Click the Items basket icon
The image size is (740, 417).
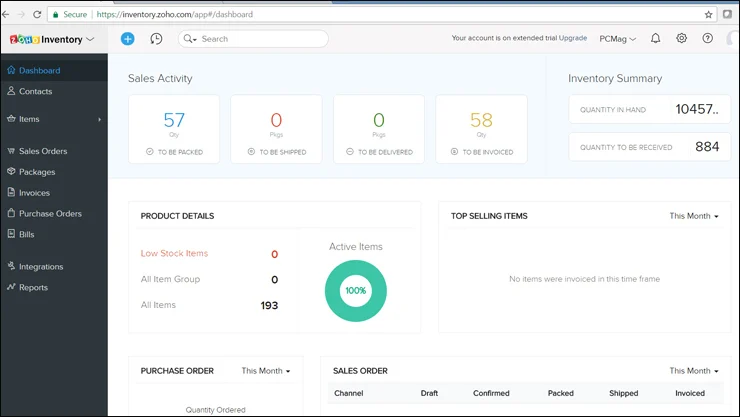point(11,118)
